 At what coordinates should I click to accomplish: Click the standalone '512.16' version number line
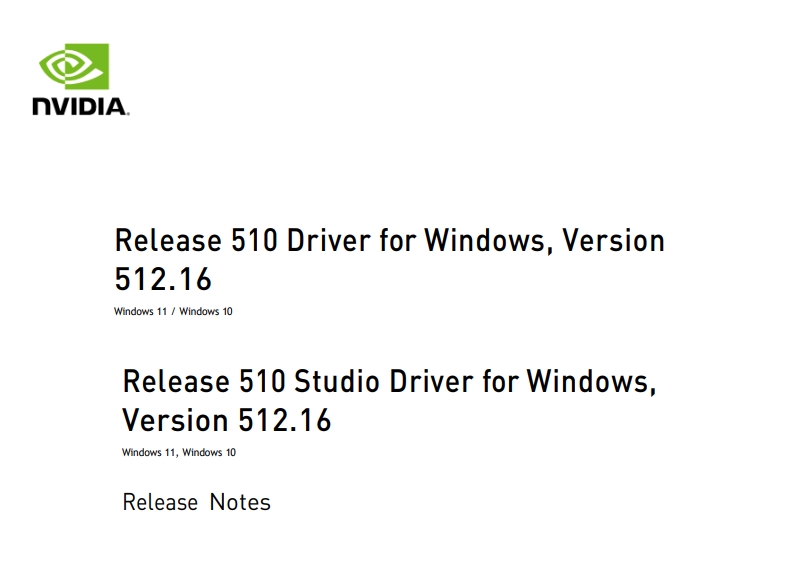coord(163,279)
